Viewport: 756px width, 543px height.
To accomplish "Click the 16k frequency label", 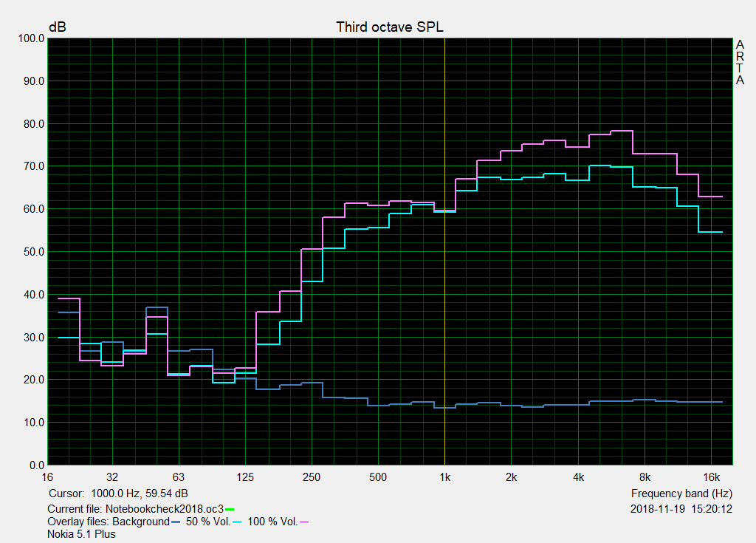I will click(711, 477).
